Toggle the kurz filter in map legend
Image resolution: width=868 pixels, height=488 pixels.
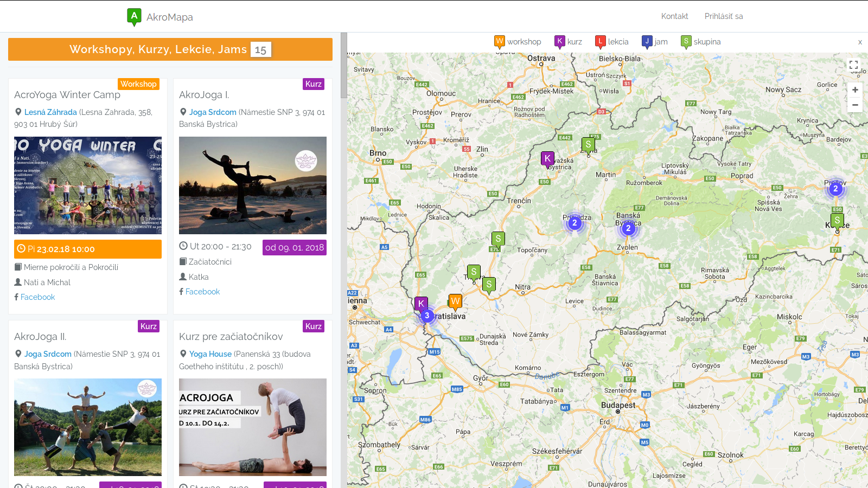(568, 42)
